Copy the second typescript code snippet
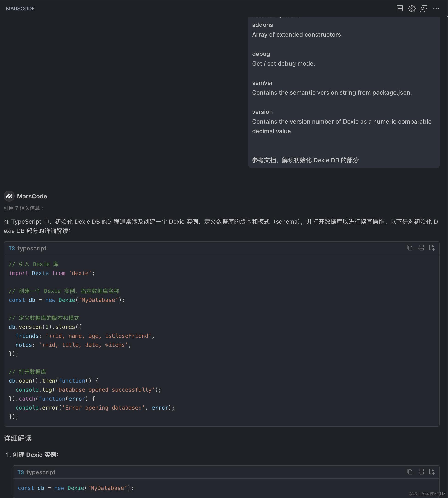448x498 pixels. coord(410,472)
